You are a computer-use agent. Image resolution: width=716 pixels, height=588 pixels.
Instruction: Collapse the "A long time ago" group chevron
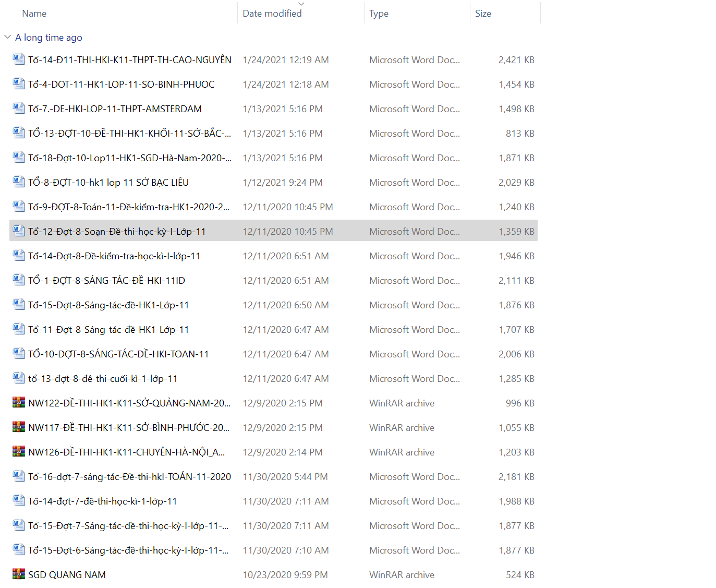coord(7,37)
